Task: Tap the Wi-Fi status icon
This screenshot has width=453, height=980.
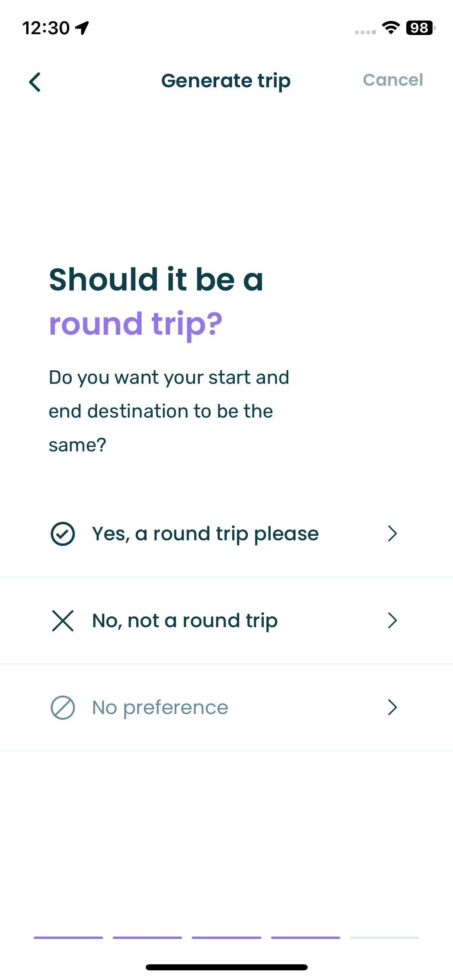Action: [391, 28]
